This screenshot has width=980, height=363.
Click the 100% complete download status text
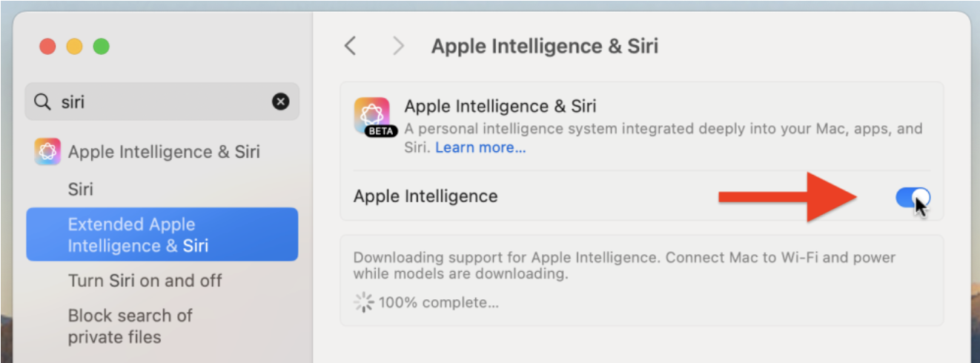point(439,302)
